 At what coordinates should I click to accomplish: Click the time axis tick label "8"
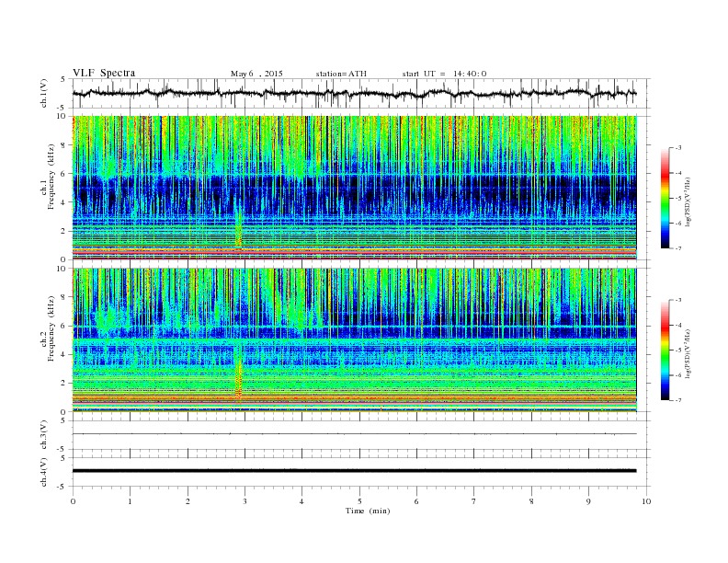pyautogui.click(x=531, y=501)
